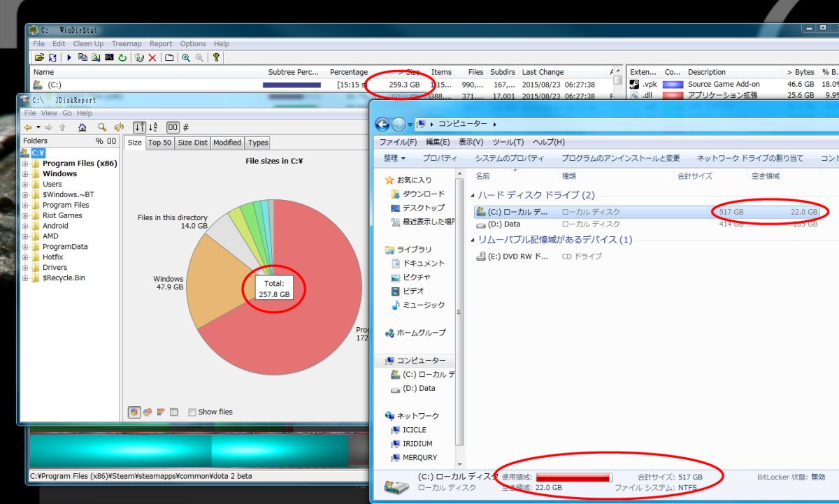Click WinDirStat Delete to Recycle Bin icon

click(x=139, y=57)
